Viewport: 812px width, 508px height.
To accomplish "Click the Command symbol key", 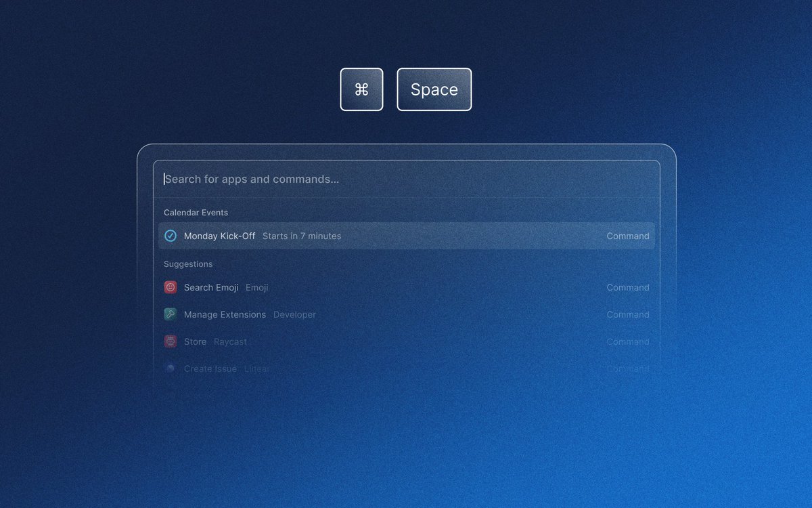I will tap(361, 89).
